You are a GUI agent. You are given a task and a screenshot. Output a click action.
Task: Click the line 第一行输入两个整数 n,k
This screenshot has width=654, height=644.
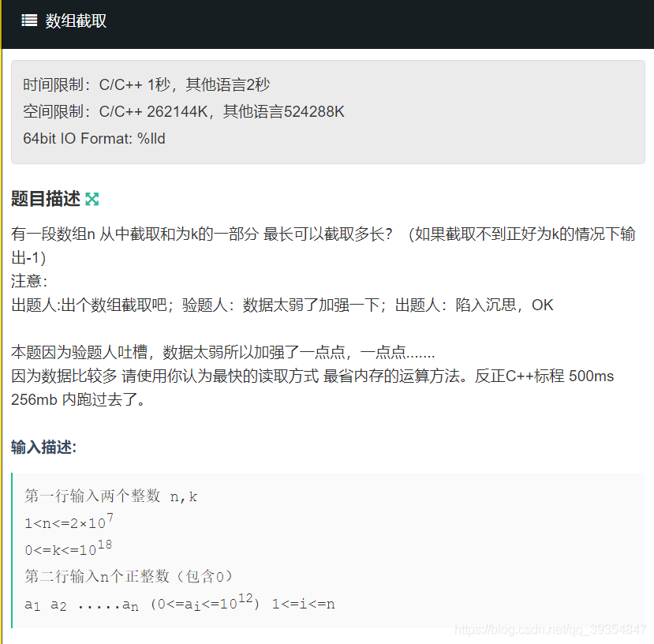111,496
